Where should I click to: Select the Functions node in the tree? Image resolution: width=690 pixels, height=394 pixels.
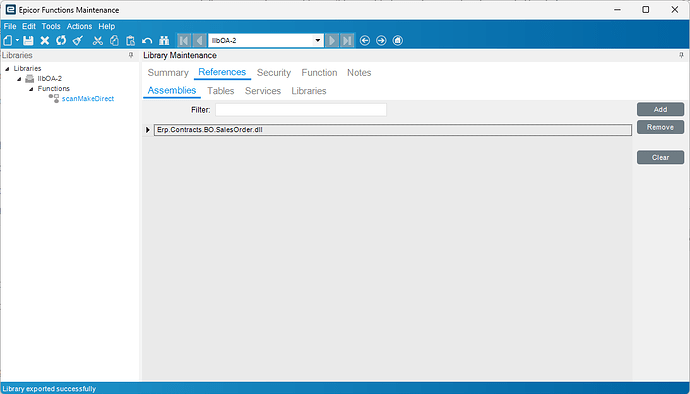(x=53, y=88)
